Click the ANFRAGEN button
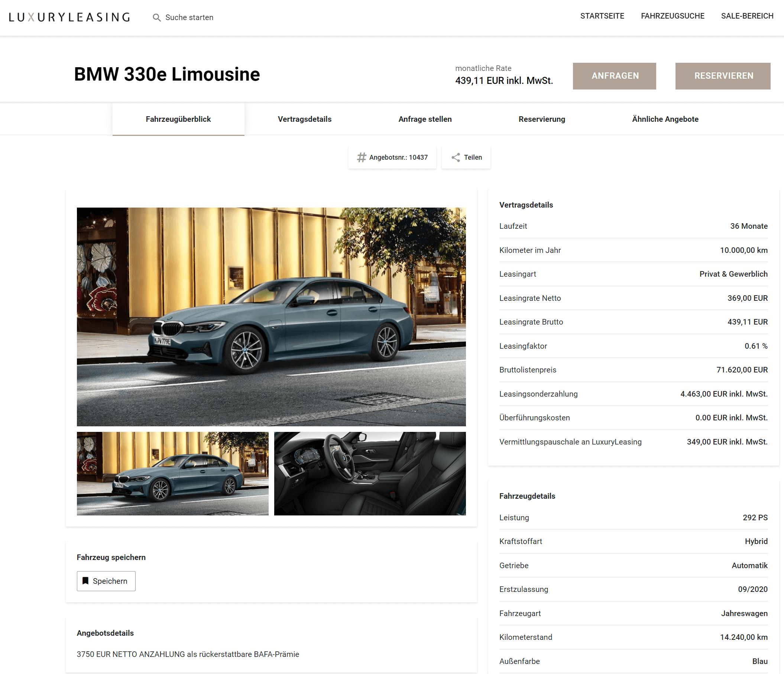The width and height of the screenshot is (784, 674). click(614, 76)
